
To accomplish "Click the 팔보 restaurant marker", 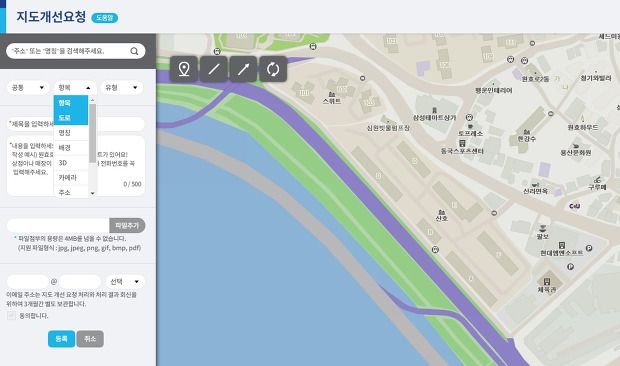I will tap(542, 232).
